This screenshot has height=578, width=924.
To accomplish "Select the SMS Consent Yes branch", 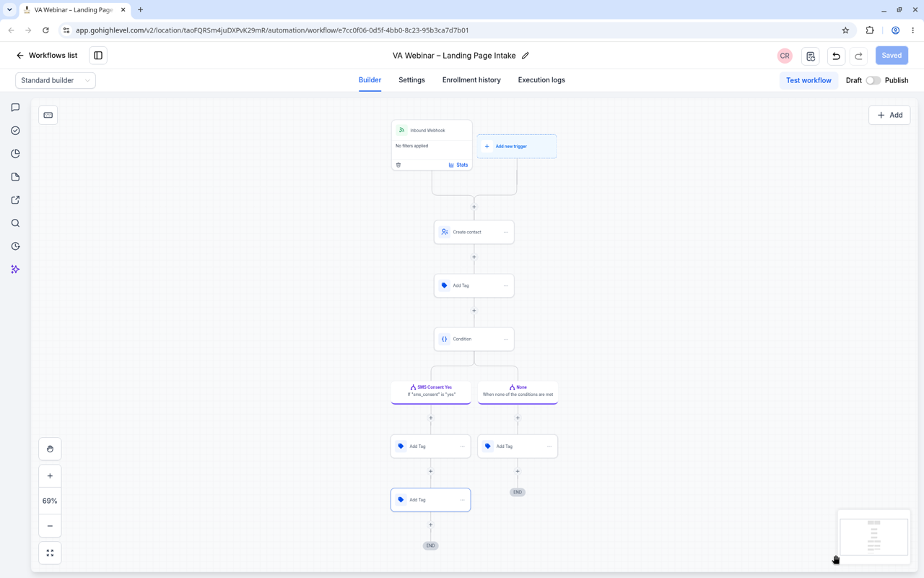I will (x=431, y=392).
